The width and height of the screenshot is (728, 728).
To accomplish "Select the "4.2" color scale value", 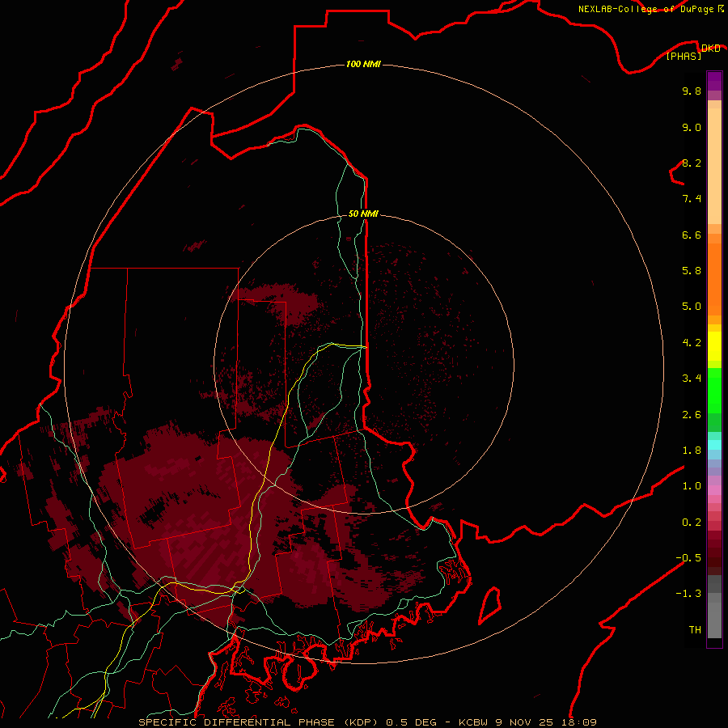I will click(692, 343).
